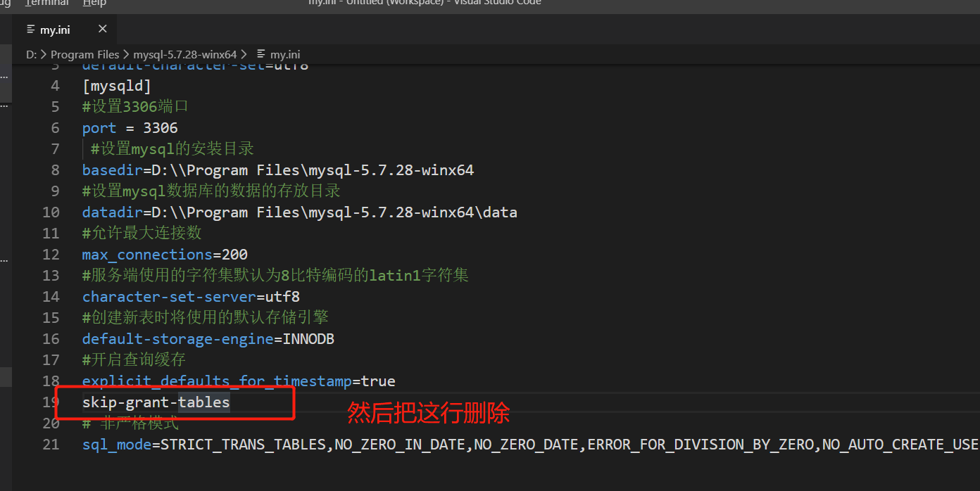Click the sql_mode key on last line
Screen dimensions: 980x491
point(117,445)
